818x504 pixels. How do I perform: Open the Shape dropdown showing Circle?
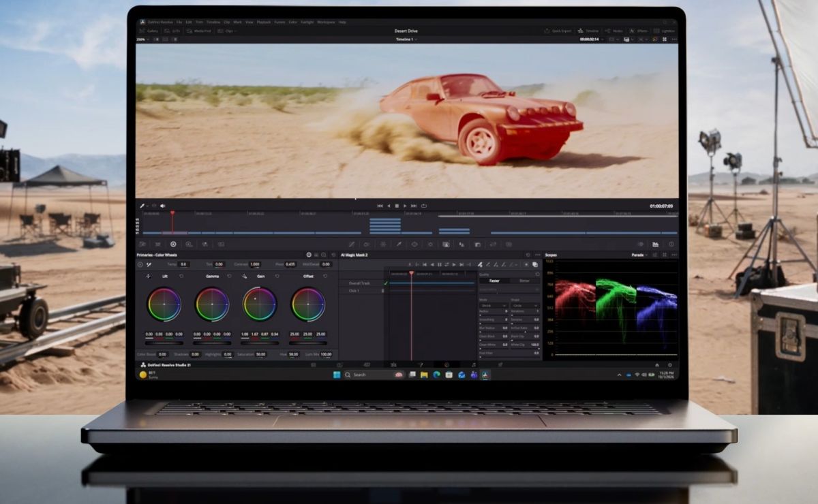[x=524, y=306]
